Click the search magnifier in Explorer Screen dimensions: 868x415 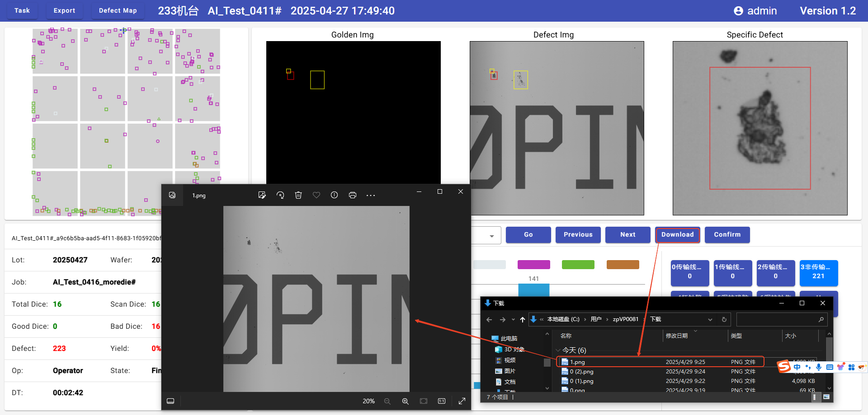pos(821,319)
